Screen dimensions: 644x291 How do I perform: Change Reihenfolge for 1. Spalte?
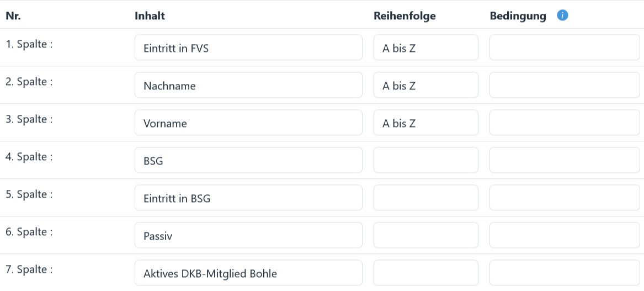coord(425,48)
